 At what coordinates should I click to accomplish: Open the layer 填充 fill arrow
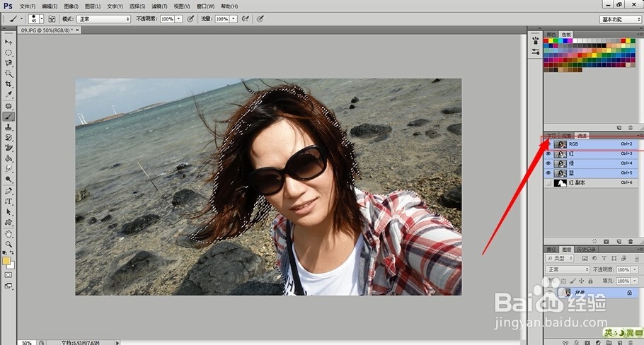(635, 281)
